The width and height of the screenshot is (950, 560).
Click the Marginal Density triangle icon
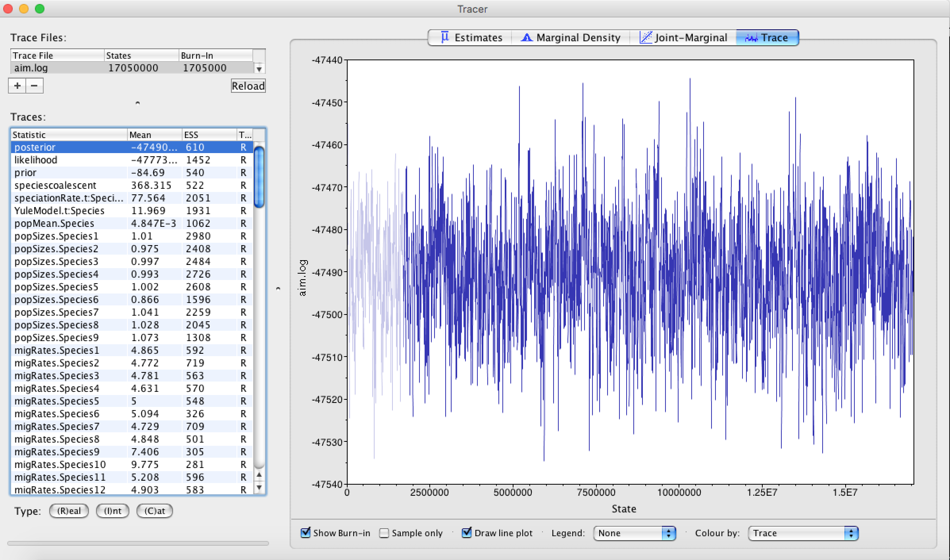coord(526,38)
